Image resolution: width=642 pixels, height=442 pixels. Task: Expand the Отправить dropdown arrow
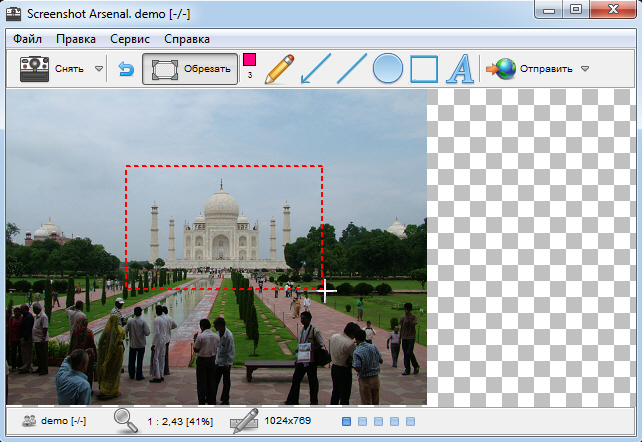[585, 70]
